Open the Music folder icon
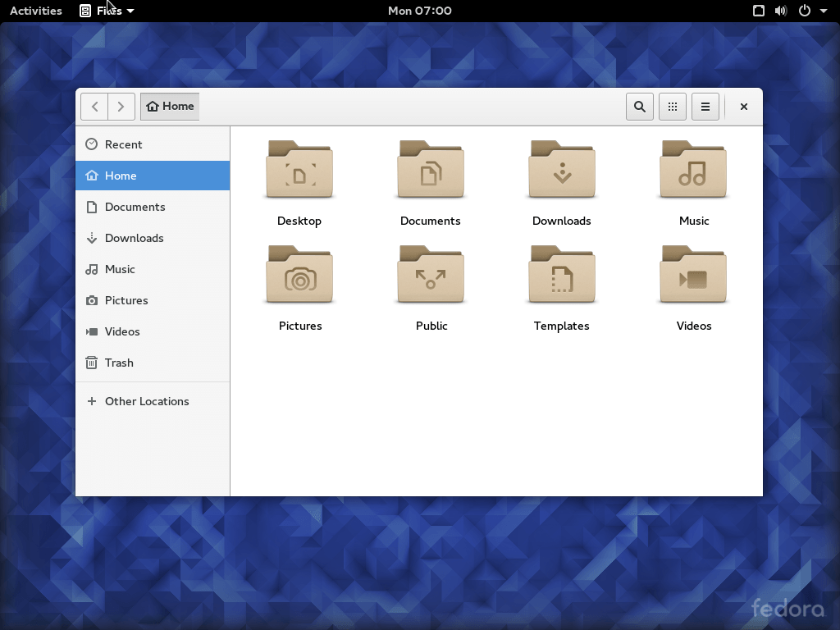840x630 pixels. [693, 171]
